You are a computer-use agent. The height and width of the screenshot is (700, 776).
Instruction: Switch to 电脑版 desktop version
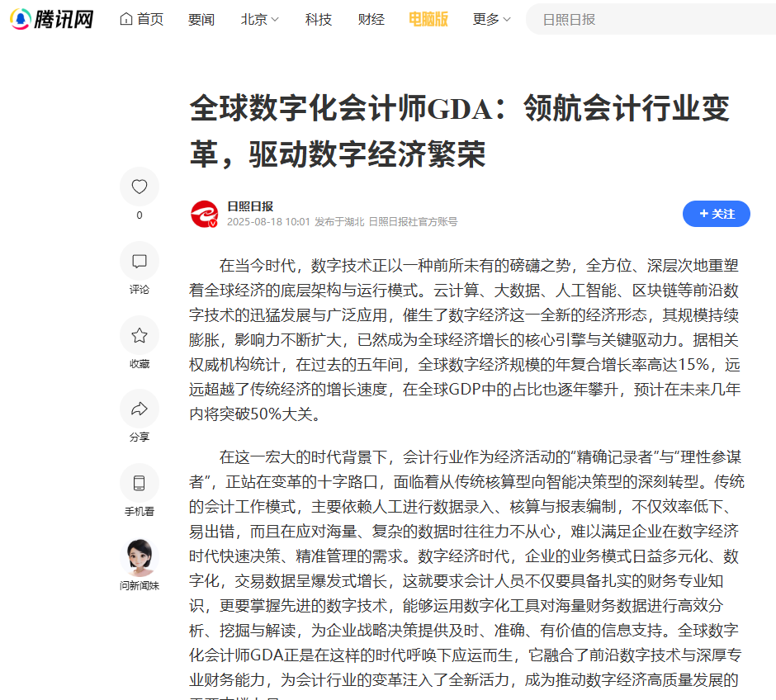click(x=428, y=19)
